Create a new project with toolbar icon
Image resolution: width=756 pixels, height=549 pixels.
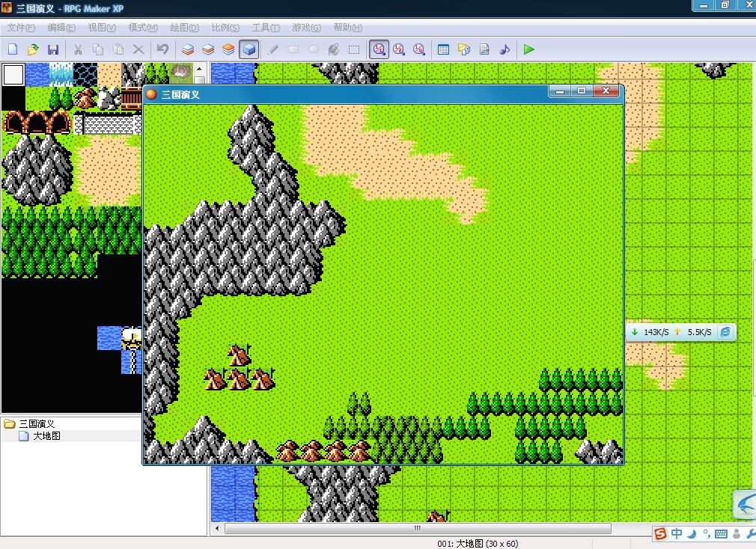pyautogui.click(x=13, y=49)
